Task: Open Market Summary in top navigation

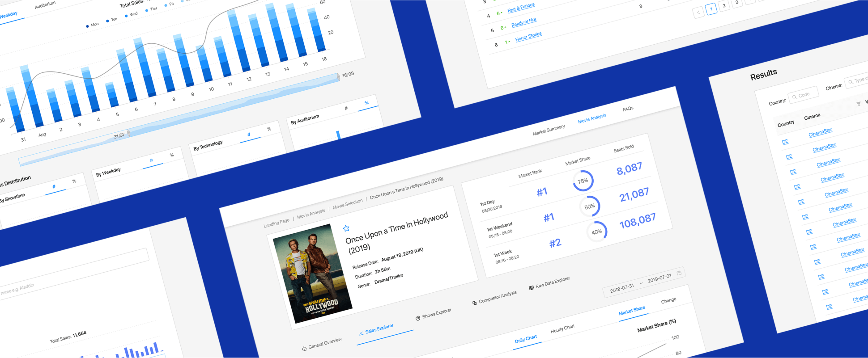Action: [x=549, y=130]
